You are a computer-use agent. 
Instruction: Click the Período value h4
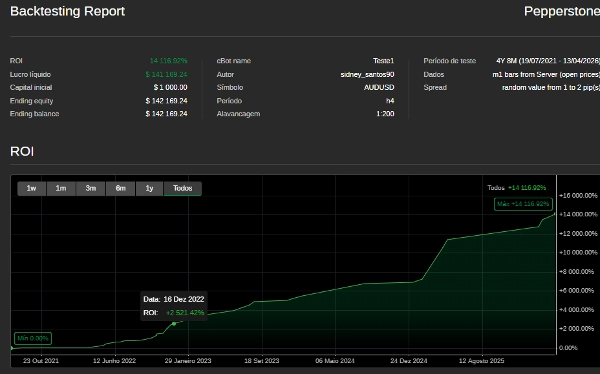click(390, 101)
